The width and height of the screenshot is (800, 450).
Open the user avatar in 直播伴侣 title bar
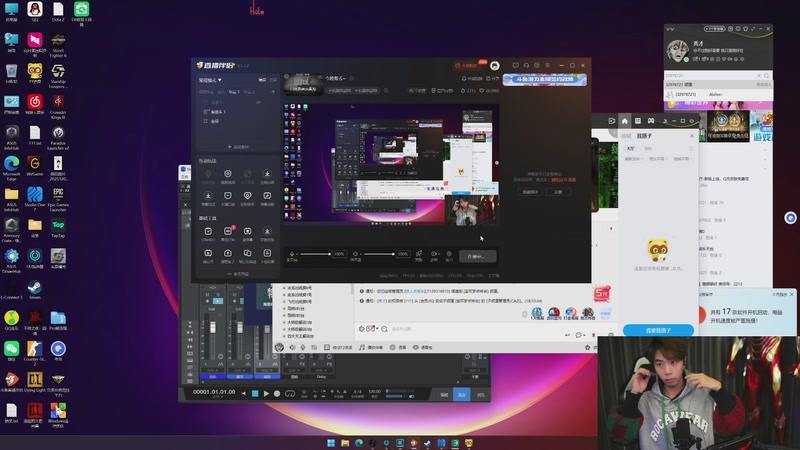tap(494, 65)
